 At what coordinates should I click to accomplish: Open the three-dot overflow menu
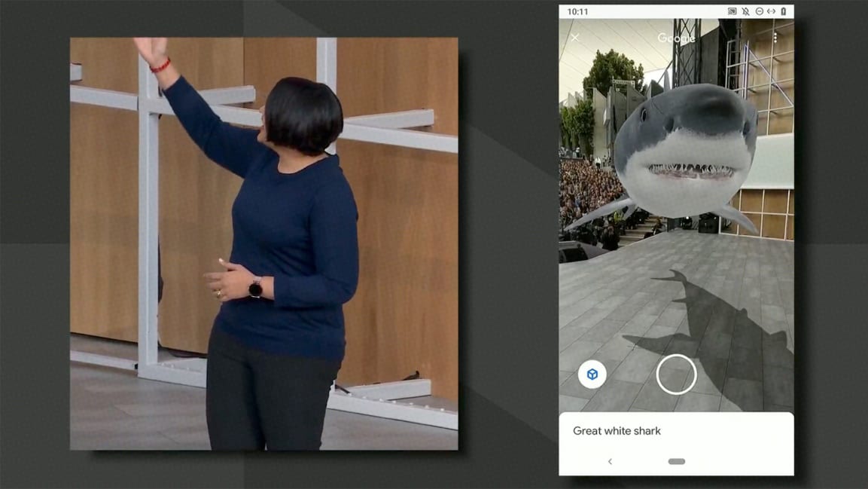point(775,38)
